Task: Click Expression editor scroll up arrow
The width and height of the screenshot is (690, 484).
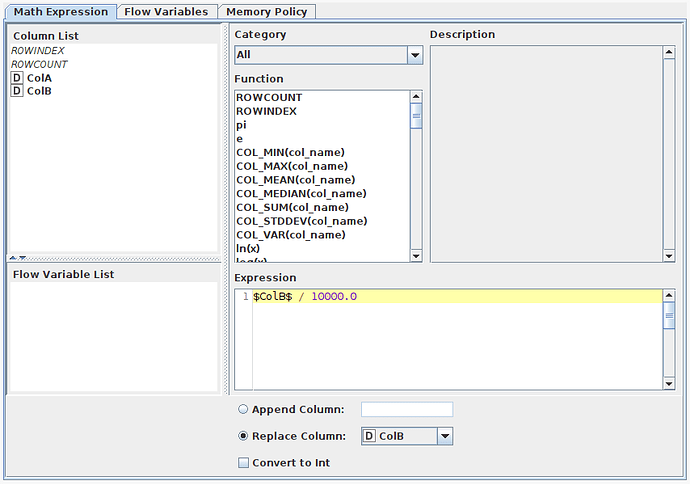Action: tap(669, 296)
